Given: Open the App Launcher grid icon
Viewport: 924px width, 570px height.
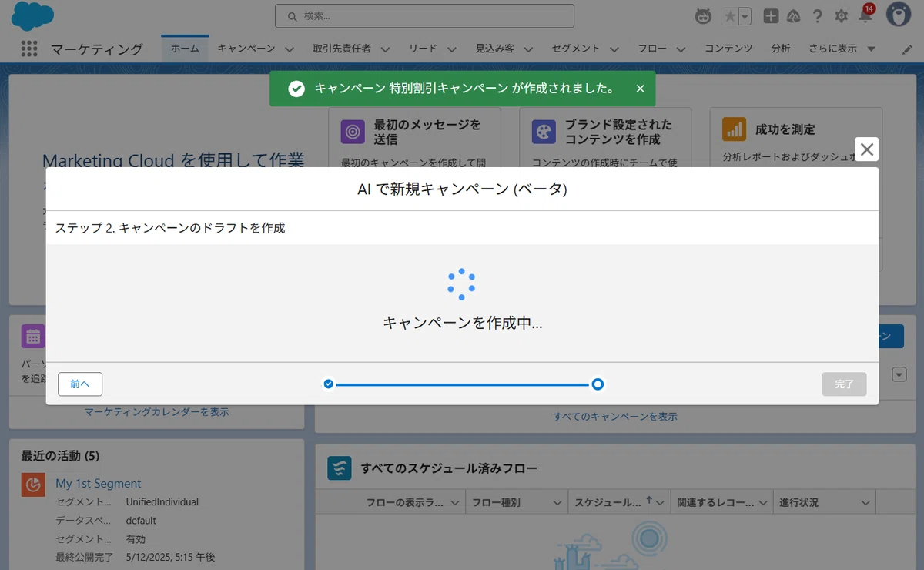Looking at the screenshot, I should 29,49.
